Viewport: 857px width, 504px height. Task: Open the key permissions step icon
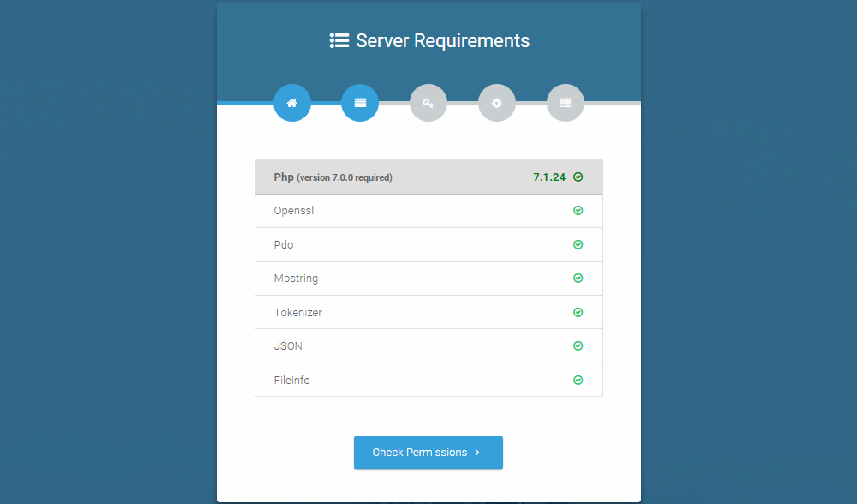tap(428, 103)
